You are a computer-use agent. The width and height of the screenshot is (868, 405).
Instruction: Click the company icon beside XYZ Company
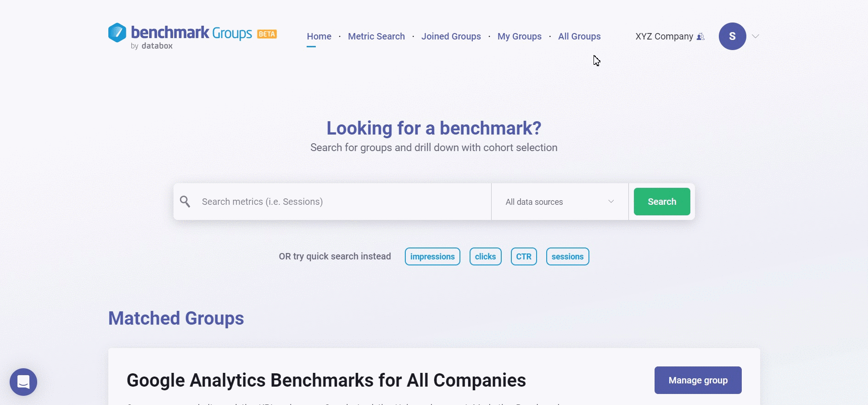(x=700, y=37)
